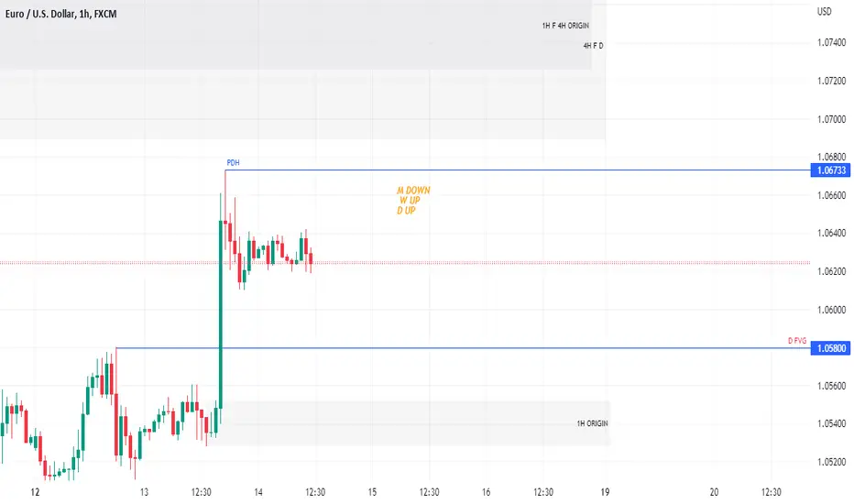
Task: Click the Euro / U.S. Dollar chart title
Action: [61, 14]
